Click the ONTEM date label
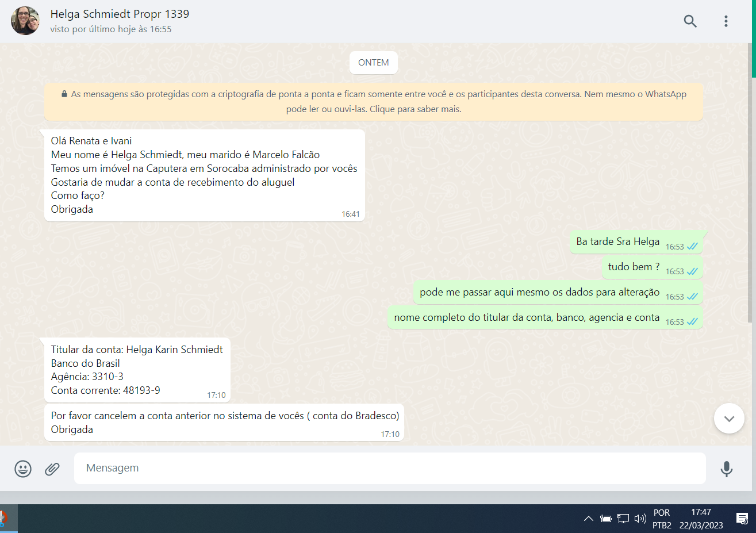This screenshot has width=756, height=533. [373, 63]
